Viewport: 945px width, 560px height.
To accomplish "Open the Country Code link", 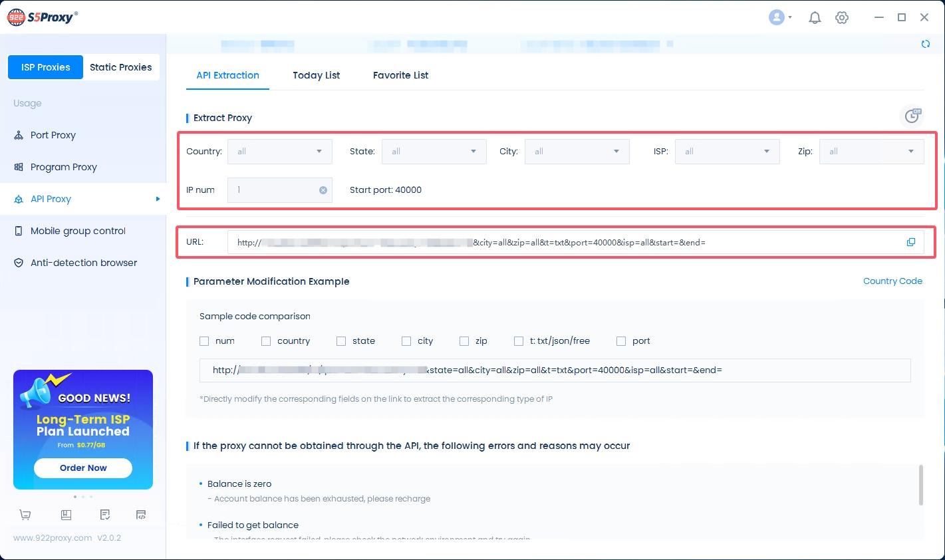I will pos(892,281).
